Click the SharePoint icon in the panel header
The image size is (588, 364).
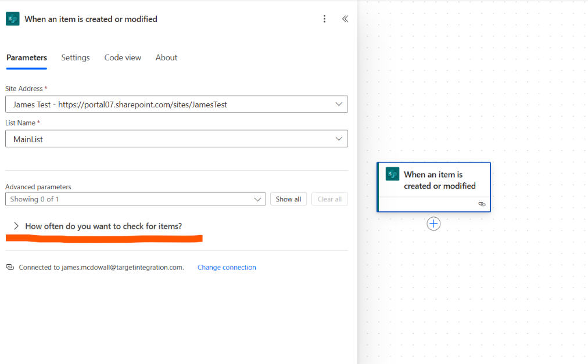(13, 19)
